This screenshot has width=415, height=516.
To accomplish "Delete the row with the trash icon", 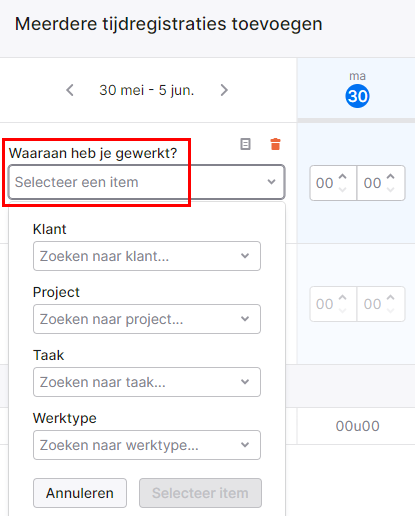I will pyautogui.click(x=275, y=144).
